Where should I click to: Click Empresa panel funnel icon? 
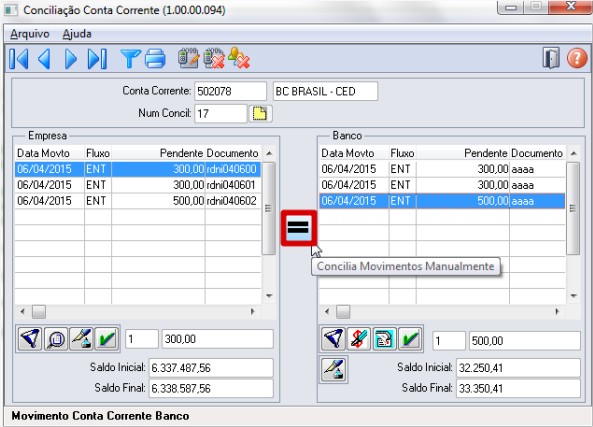(x=30, y=338)
